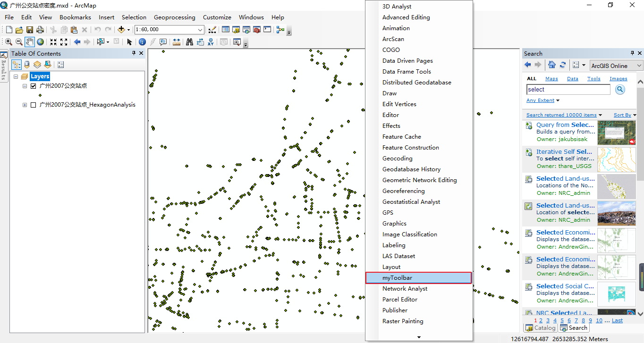Switch to List By Source view

(26, 65)
